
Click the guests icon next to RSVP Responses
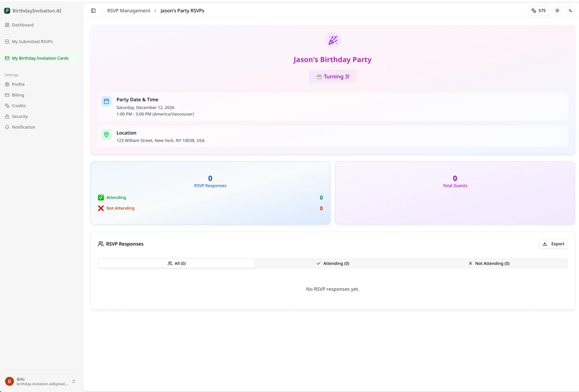[x=101, y=244]
